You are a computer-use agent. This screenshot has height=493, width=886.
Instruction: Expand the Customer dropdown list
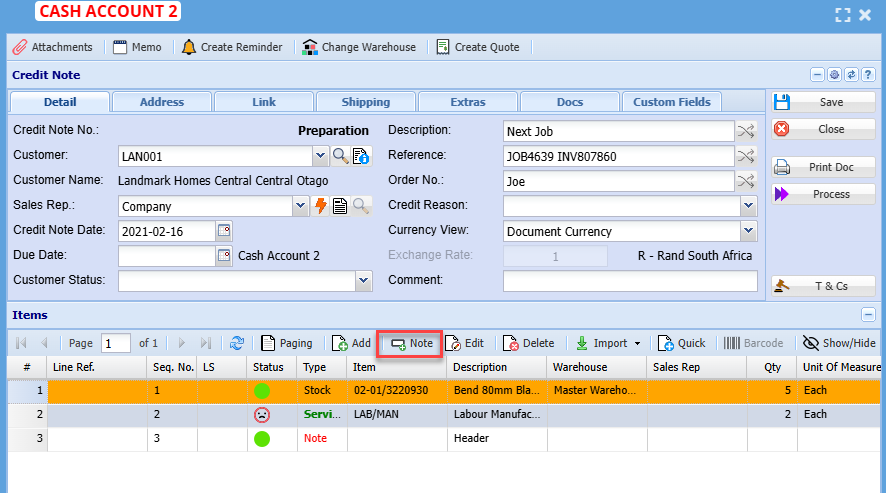coord(320,156)
